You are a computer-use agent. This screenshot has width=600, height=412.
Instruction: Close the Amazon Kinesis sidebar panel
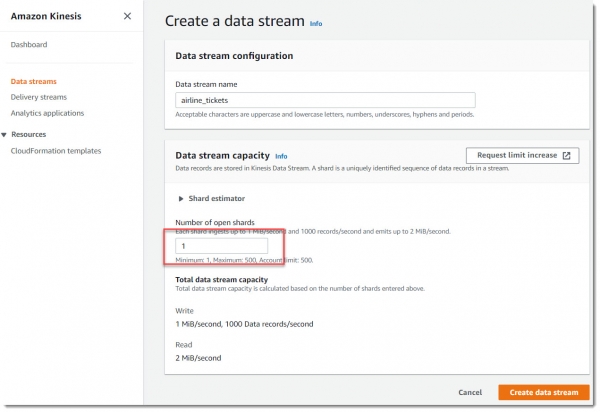(x=126, y=17)
